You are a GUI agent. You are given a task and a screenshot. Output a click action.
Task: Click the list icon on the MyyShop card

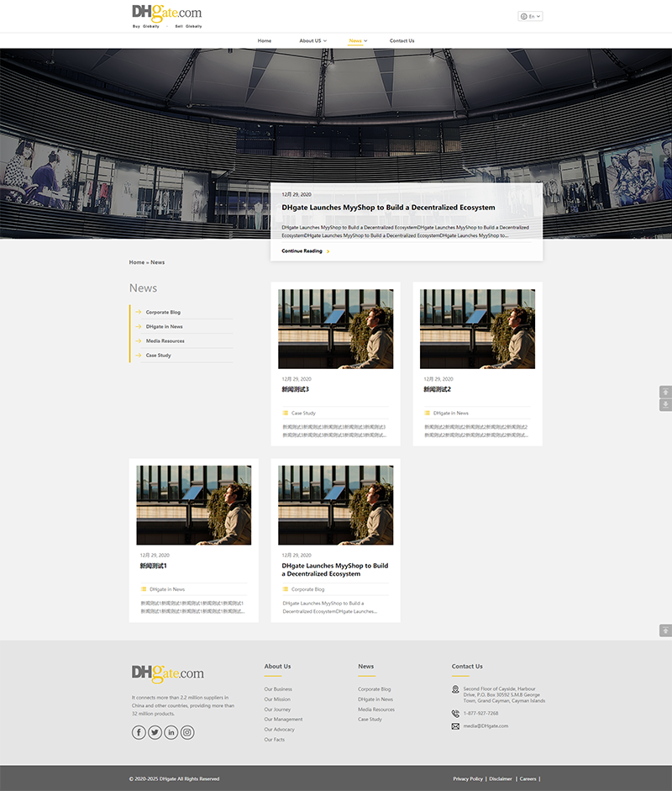(286, 589)
